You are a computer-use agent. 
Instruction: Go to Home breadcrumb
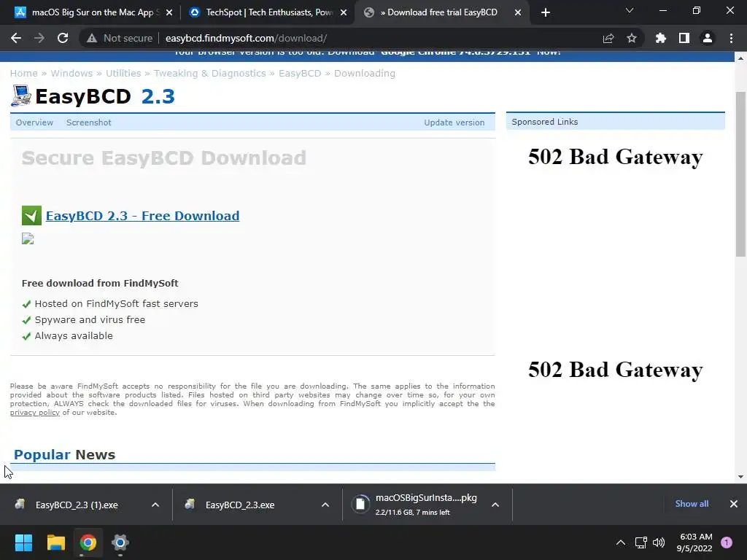24,74
